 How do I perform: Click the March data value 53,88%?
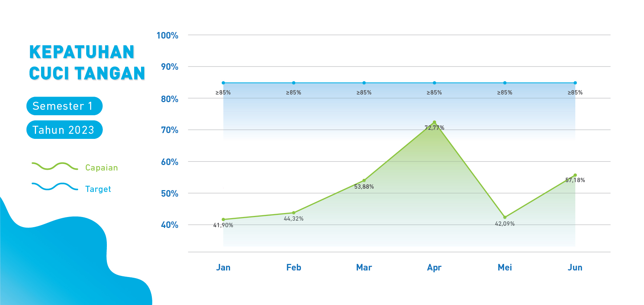coord(364,187)
